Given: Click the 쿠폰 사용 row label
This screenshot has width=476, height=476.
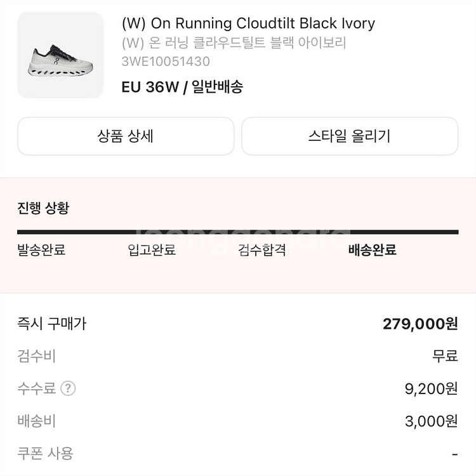Looking at the screenshot, I should [45, 453].
